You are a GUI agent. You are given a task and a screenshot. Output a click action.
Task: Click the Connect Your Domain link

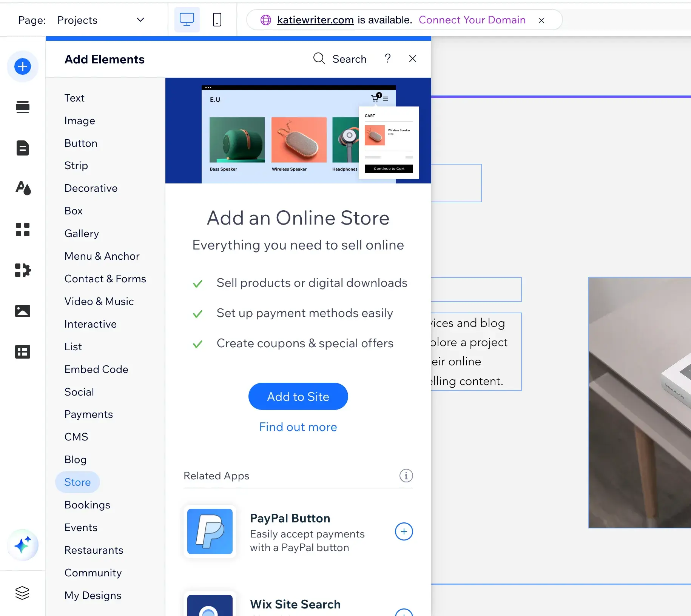(472, 20)
